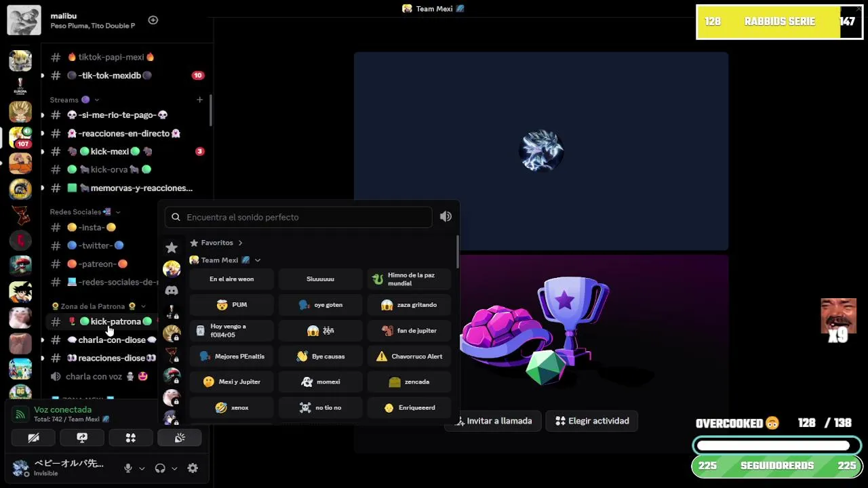Collapse the Streams category
This screenshot has width=868, height=488.
pyautogui.click(x=75, y=100)
